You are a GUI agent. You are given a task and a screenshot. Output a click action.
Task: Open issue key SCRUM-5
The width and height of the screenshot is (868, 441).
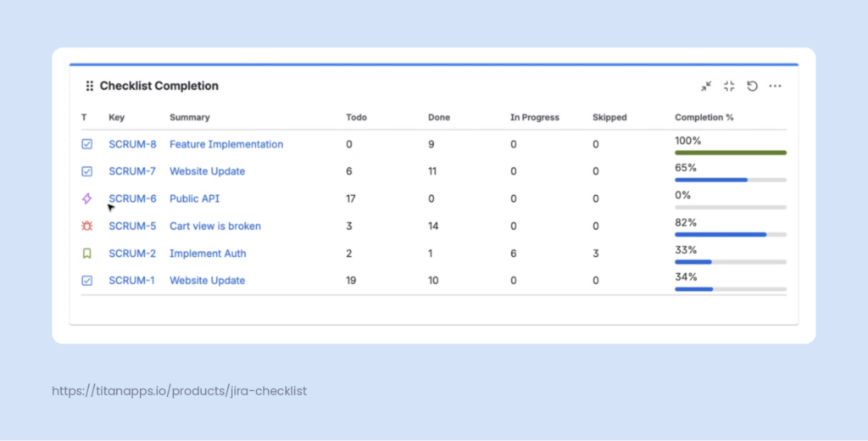(x=132, y=226)
